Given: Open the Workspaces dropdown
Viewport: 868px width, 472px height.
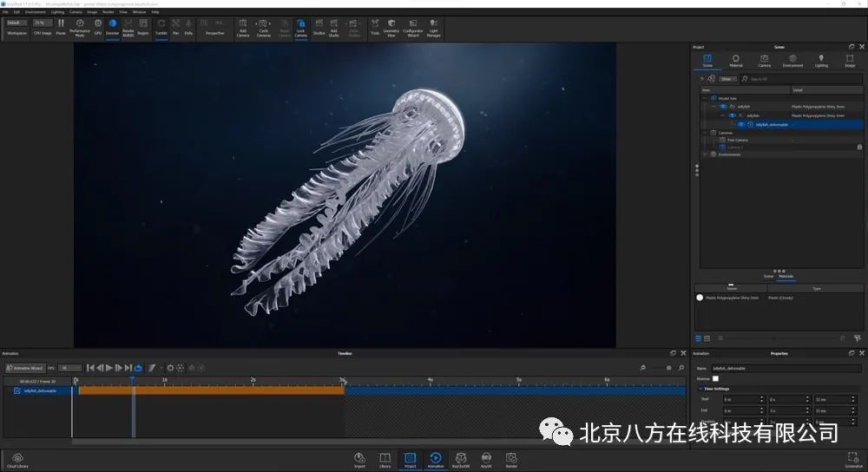Looking at the screenshot, I should coord(16,23).
